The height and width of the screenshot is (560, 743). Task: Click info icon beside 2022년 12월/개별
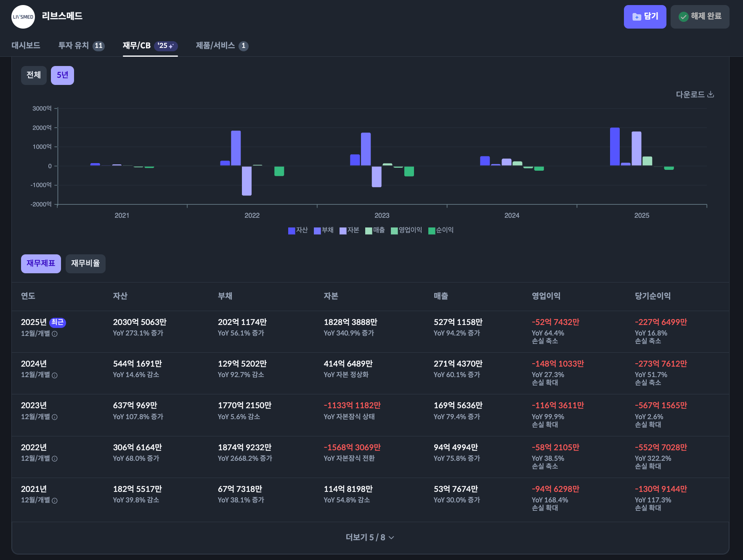(x=55, y=459)
